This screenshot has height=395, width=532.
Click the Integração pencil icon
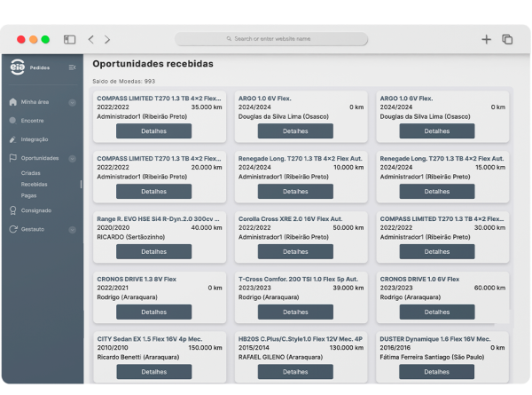click(x=13, y=139)
